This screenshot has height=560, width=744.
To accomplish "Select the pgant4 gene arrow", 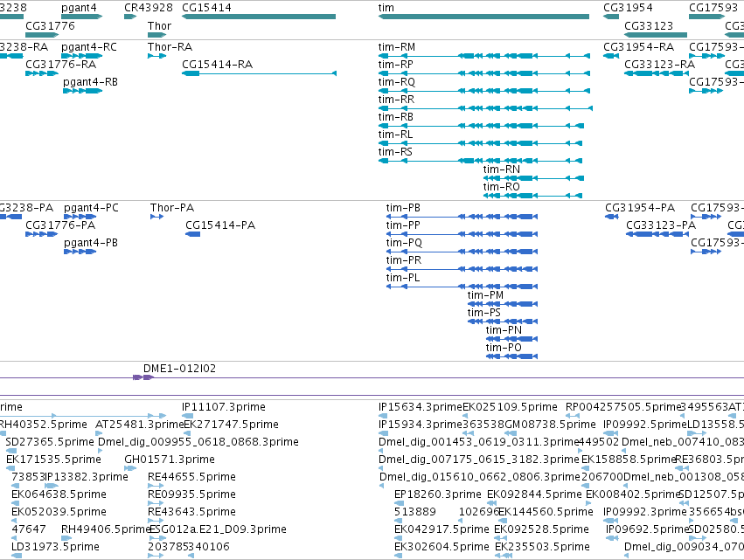I will (81, 17).
